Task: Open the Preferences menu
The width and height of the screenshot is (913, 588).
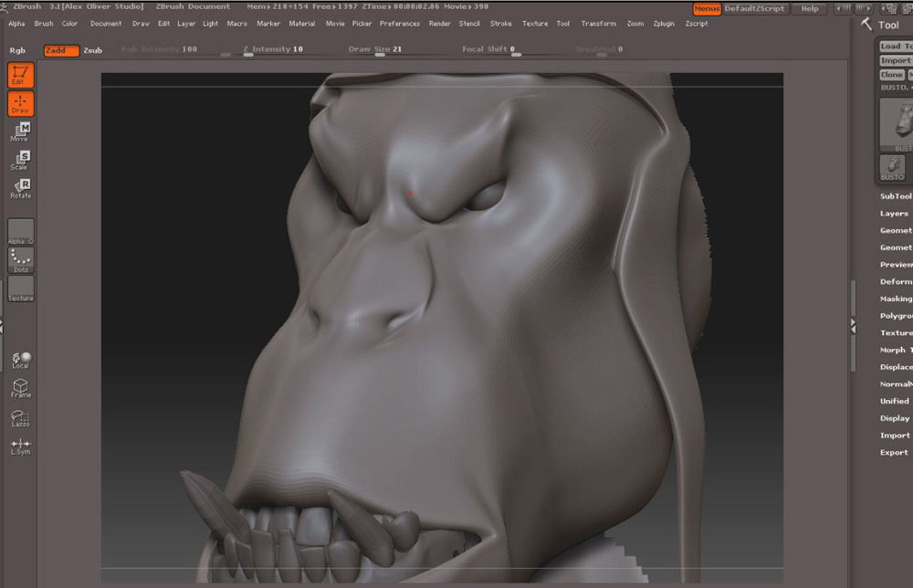Action: (x=400, y=24)
